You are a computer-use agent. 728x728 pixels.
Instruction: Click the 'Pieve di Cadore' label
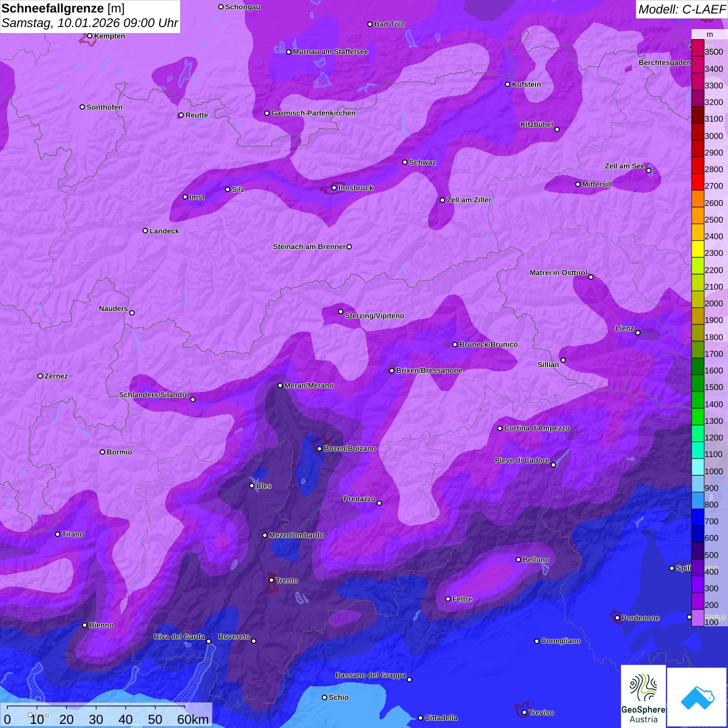522,460
